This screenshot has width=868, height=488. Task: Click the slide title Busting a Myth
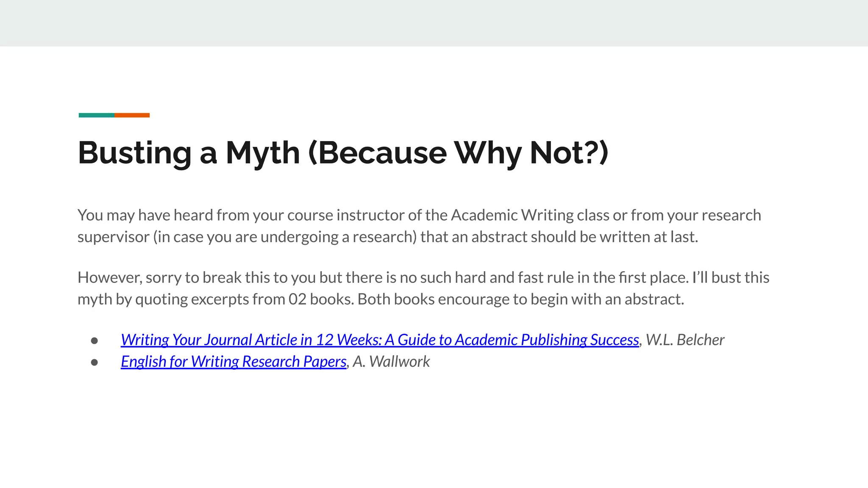tap(343, 153)
